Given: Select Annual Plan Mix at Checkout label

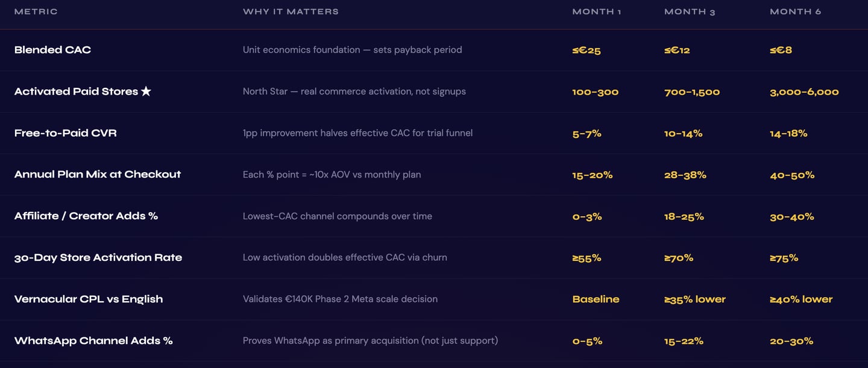Looking at the screenshot, I should (98, 175).
